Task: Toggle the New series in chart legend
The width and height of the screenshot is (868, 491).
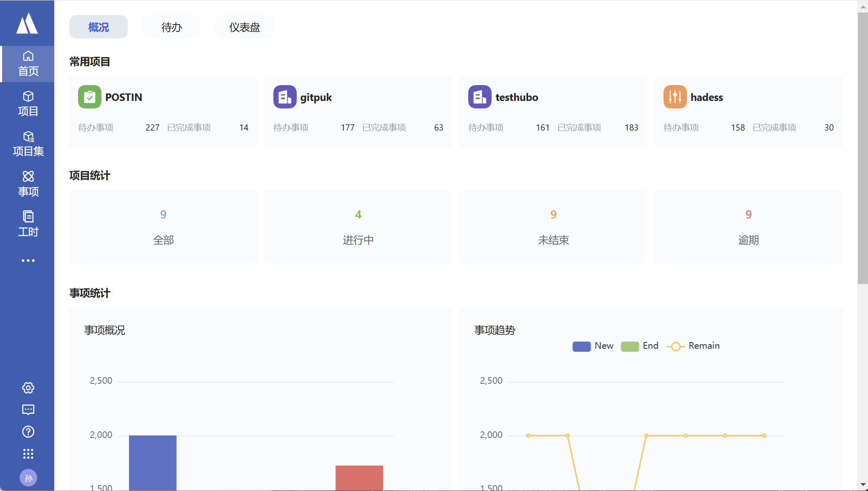Action: tap(593, 346)
